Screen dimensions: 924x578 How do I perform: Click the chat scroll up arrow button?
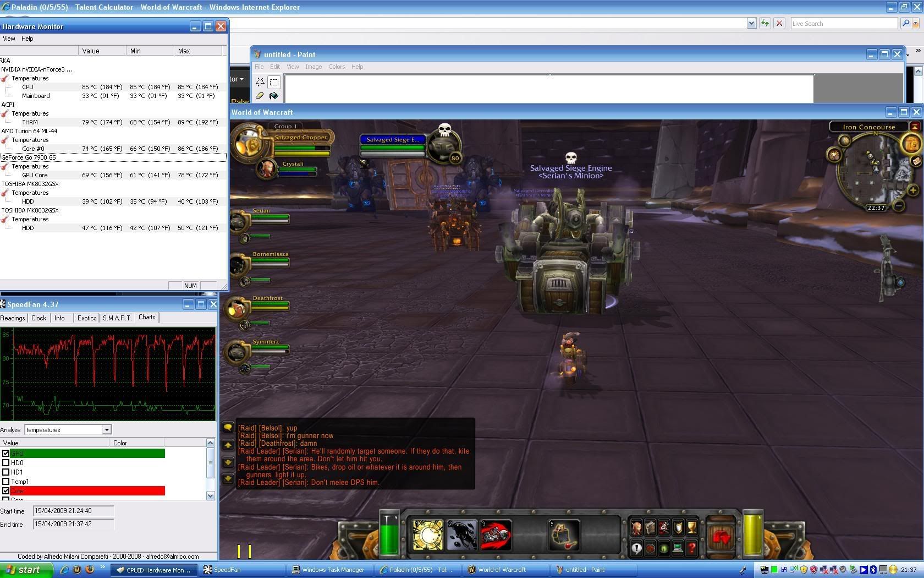(228, 445)
